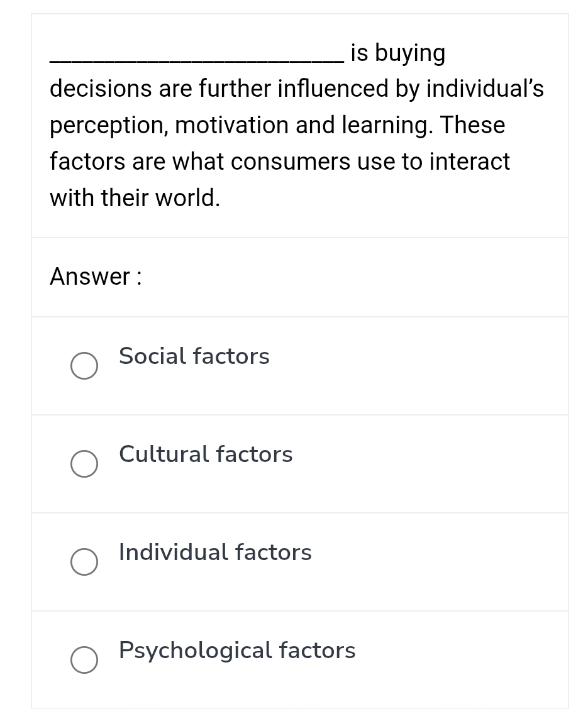Click the Psychological factors option label
Screen dimensions: 588x709
point(236,650)
